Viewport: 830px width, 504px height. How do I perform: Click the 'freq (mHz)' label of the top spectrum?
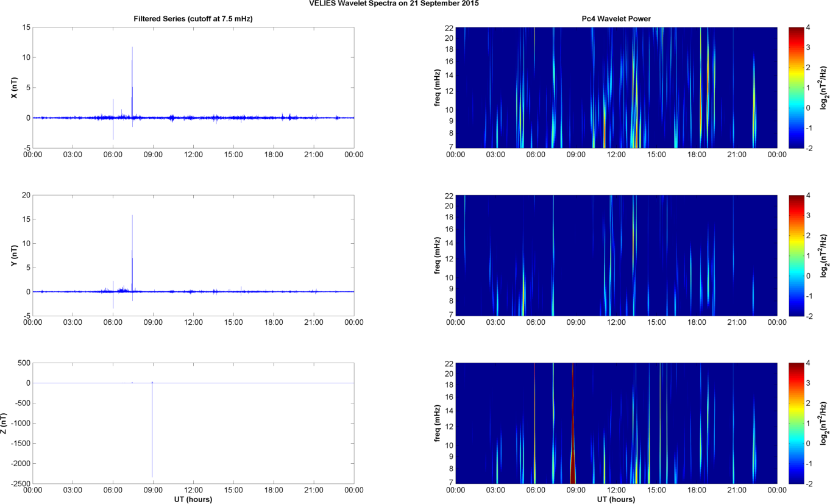[438, 88]
